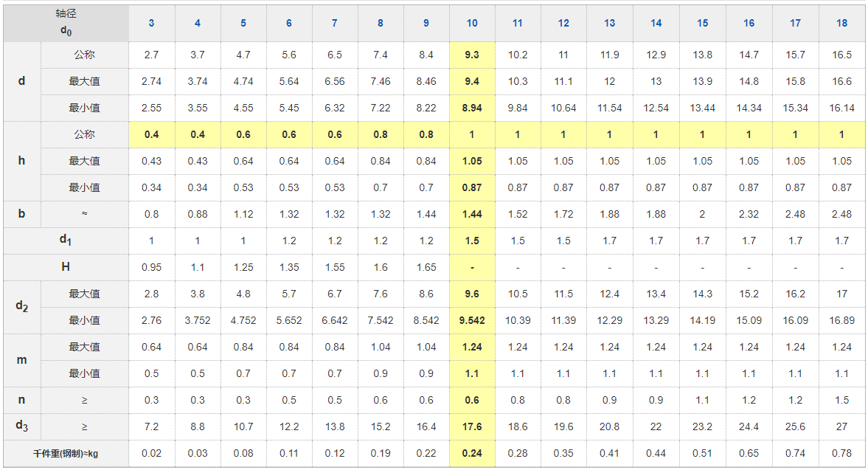Click the H row header
Screen dimensions: 868x470
[x=66, y=267]
